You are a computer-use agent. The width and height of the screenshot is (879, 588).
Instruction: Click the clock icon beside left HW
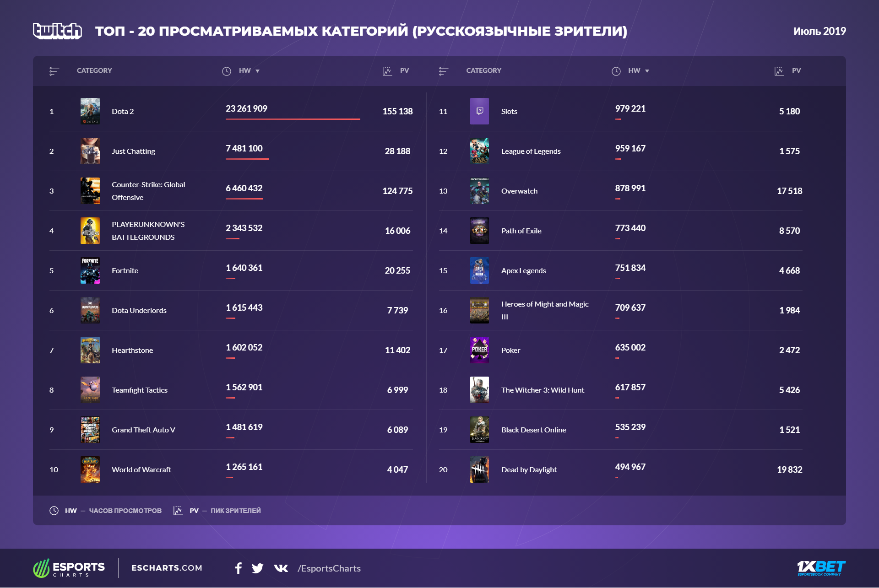(227, 71)
